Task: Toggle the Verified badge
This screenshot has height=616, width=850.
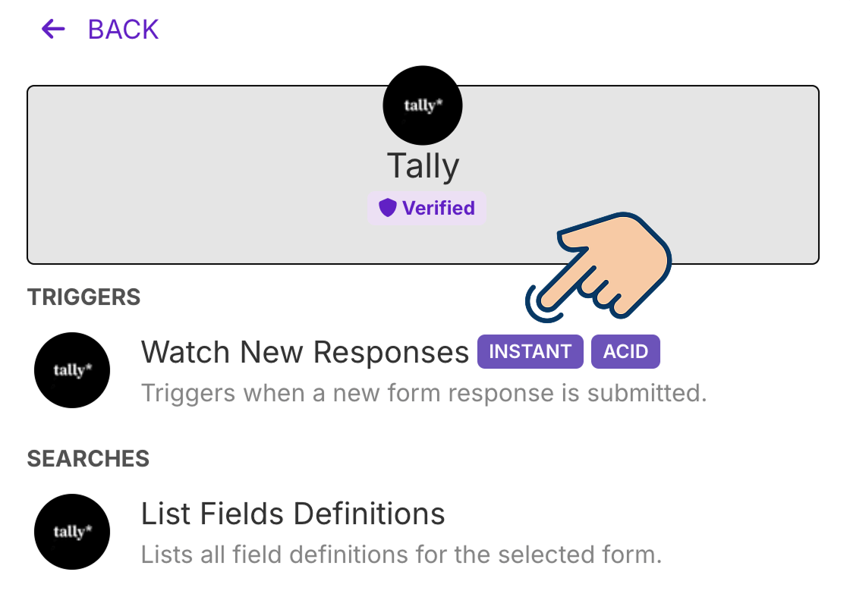Action: [x=427, y=208]
